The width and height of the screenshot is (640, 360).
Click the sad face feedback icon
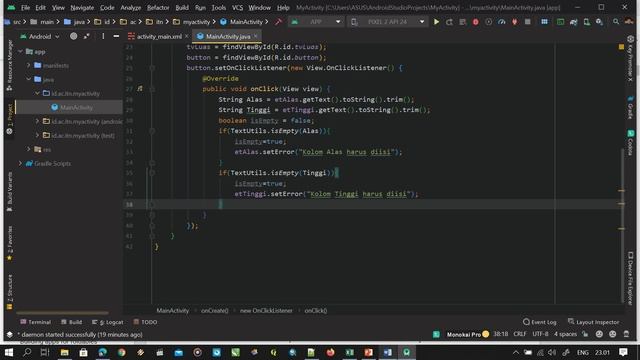[x=613, y=334]
